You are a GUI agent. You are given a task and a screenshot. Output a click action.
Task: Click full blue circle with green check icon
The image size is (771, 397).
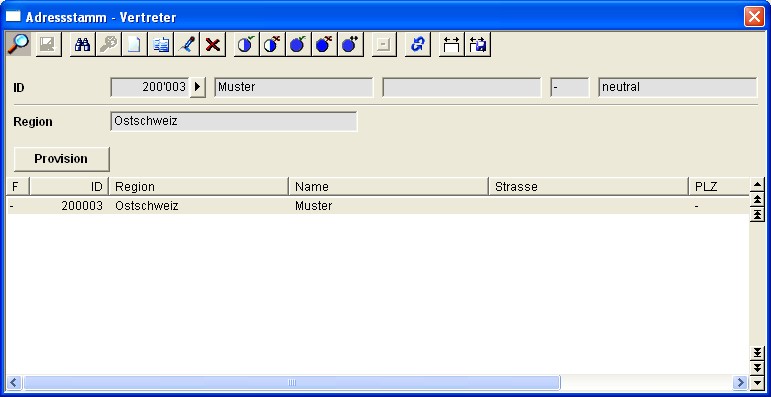[298, 45]
